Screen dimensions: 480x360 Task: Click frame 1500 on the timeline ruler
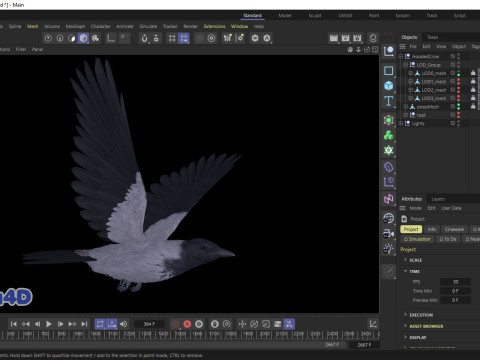[180, 333]
